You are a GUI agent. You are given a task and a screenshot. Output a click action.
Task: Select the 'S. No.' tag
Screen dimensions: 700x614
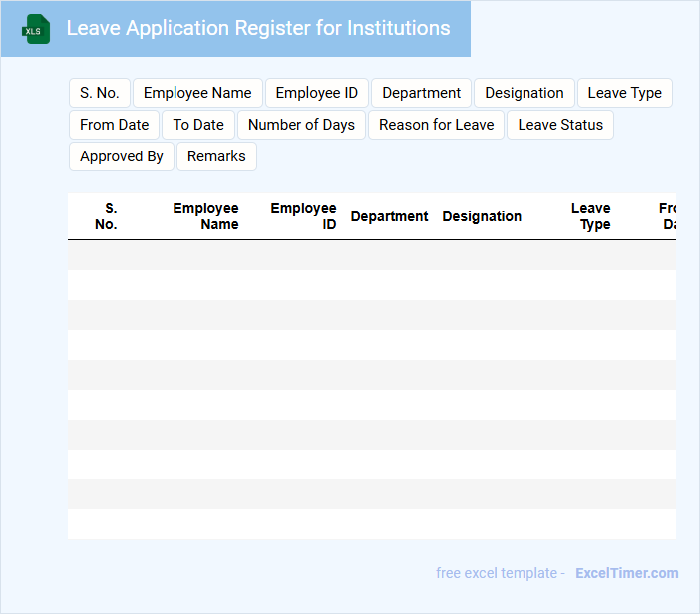tap(100, 93)
